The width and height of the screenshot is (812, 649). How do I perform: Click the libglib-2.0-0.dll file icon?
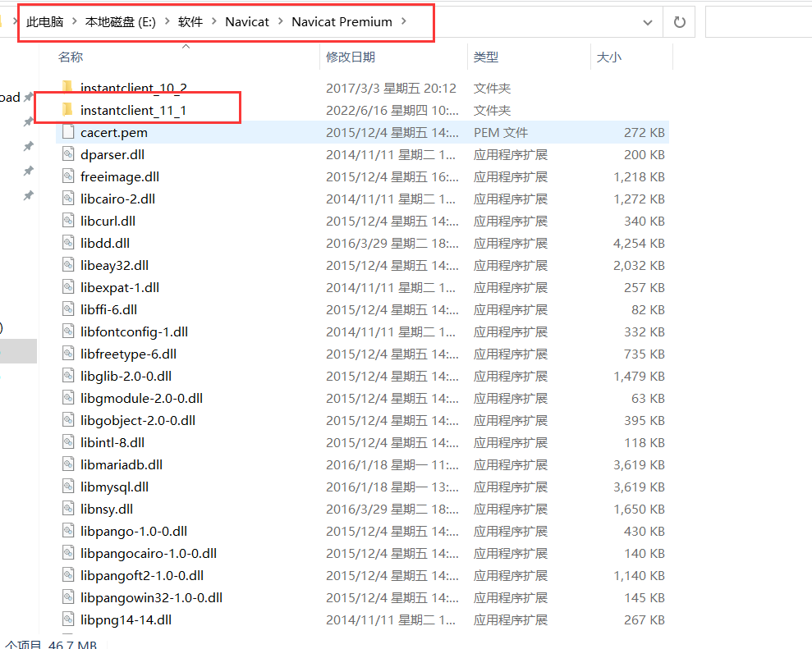click(x=68, y=375)
